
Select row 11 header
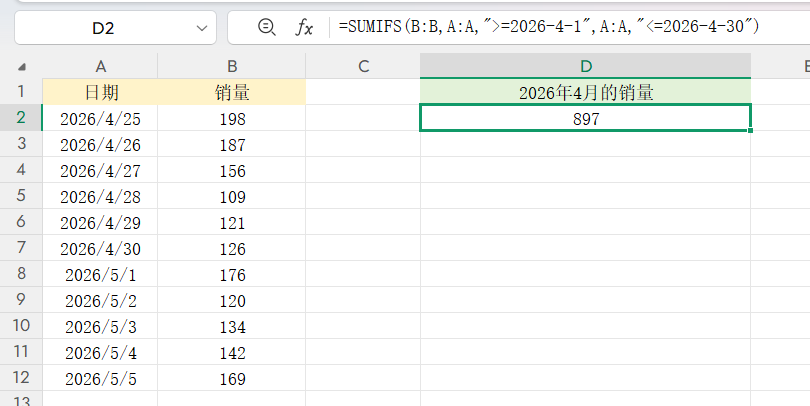[21, 352]
